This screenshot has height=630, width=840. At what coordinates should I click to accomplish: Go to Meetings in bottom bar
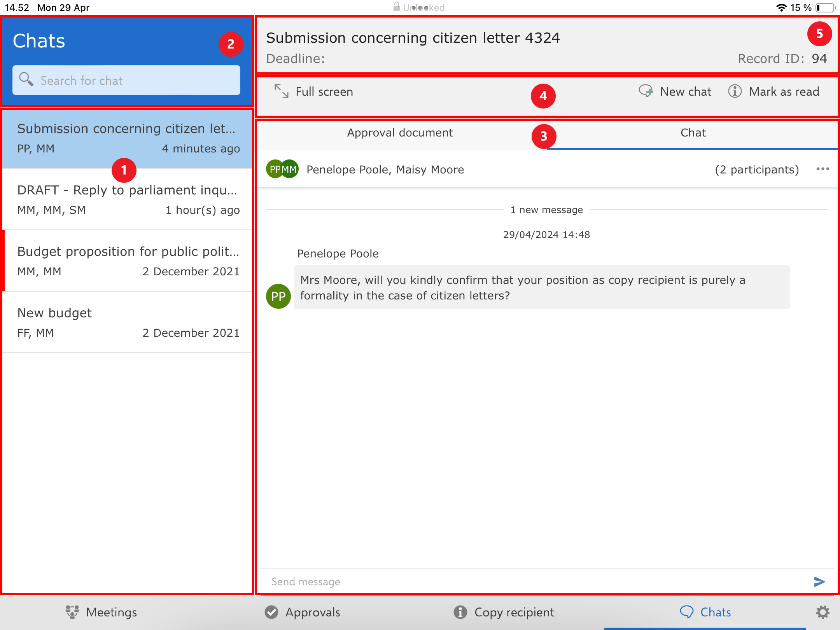101,612
